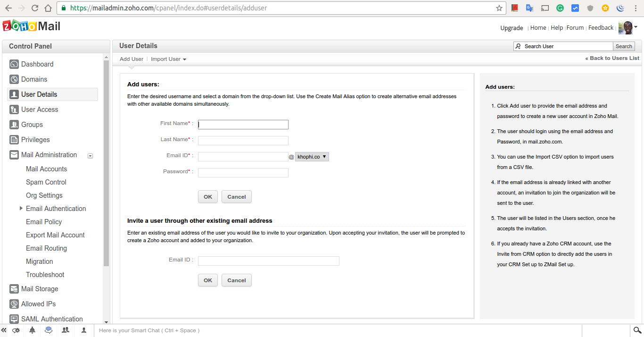Collapse the bottom bar with double-chevron icon

pos(4,330)
